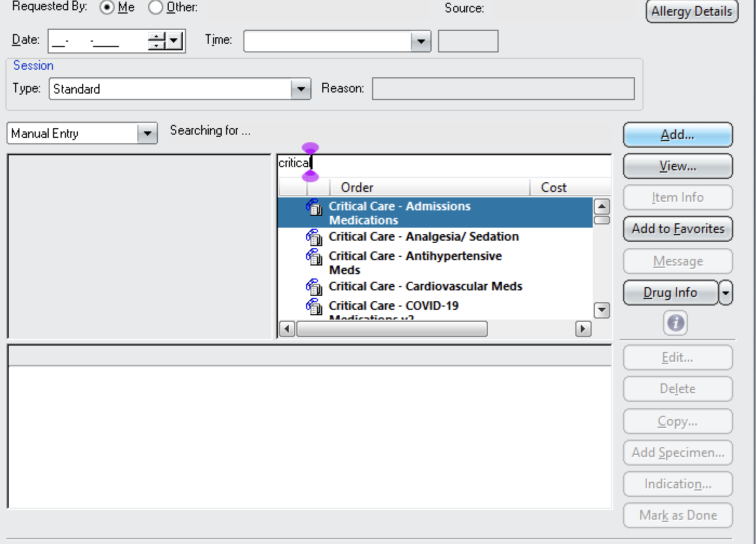Select Critical Care - Antihypertensive Meds row
The image size is (756, 544).
pos(435,262)
